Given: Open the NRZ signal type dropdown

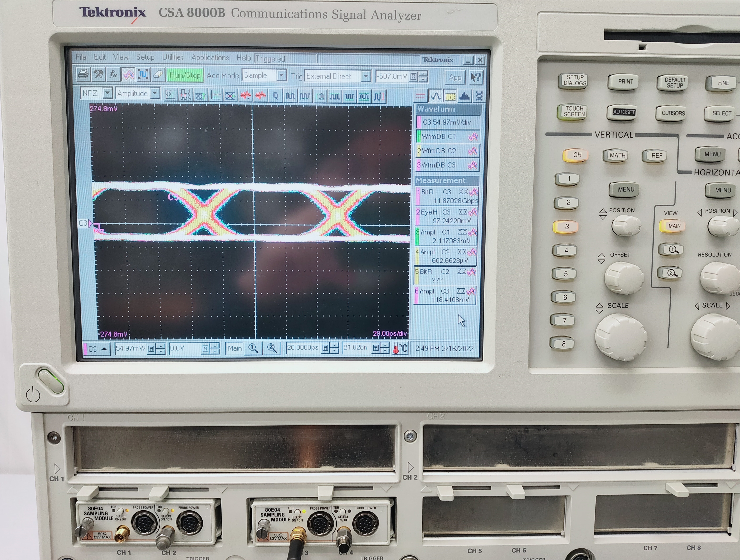Looking at the screenshot, I should point(97,93).
